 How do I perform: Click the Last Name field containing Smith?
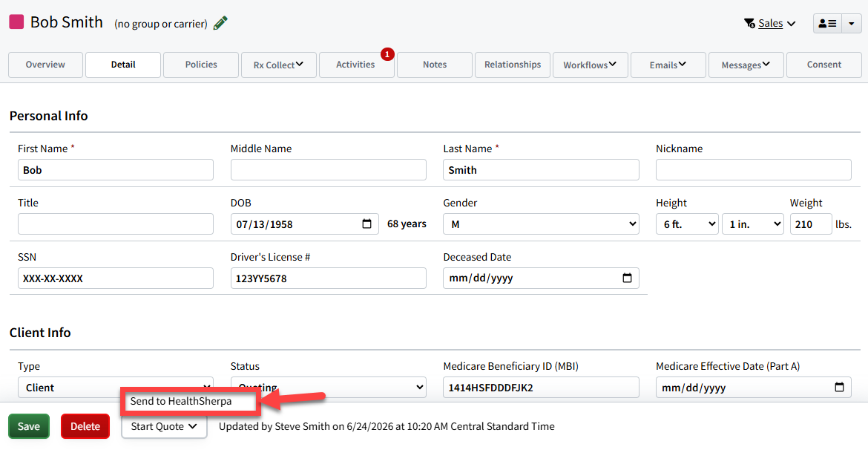point(541,170)
